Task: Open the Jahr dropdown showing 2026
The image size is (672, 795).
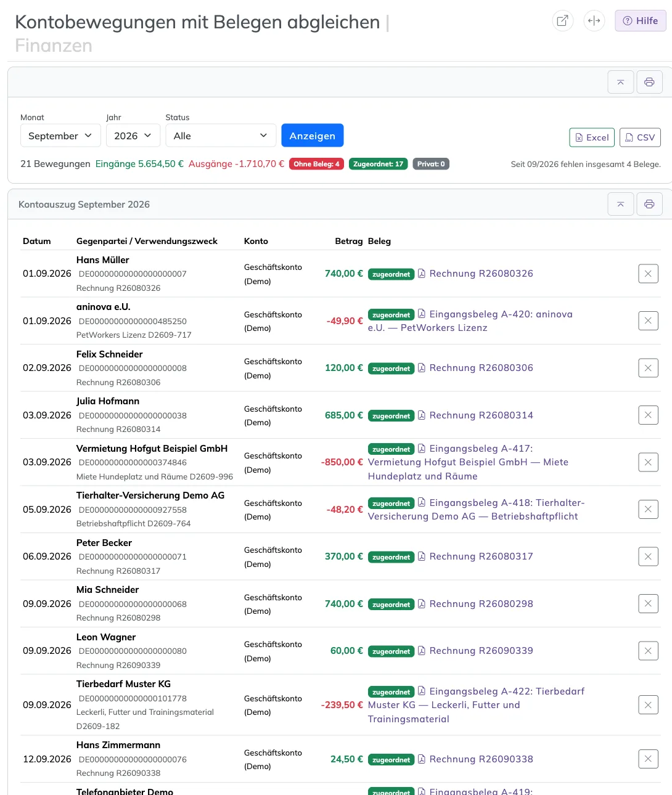Action: point(133,136)
